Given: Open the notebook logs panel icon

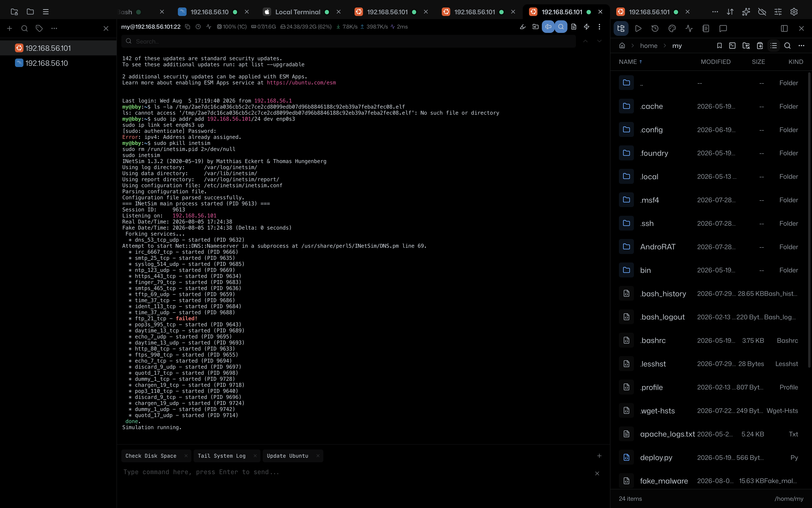Looking at the screenshot, I should coord(706,29).
